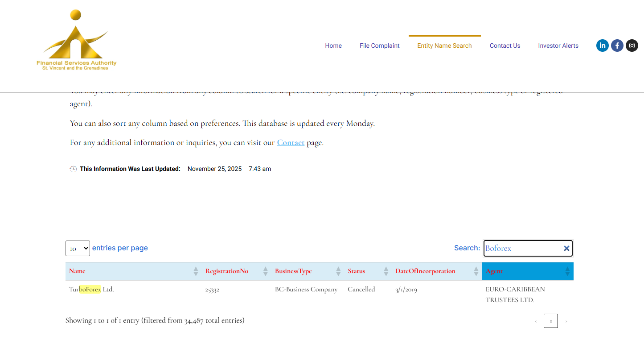Image resolution: width=644 pixels, height=357 pixels.
Task: Sort by RegistrationNo column arrows
Action: click(x=265, y=271)
